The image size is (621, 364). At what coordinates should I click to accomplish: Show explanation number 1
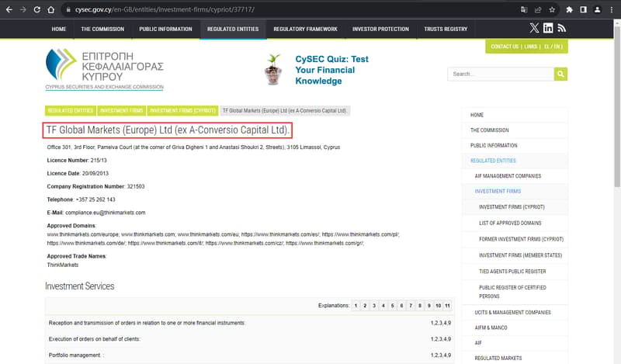[x=356, y=306]
